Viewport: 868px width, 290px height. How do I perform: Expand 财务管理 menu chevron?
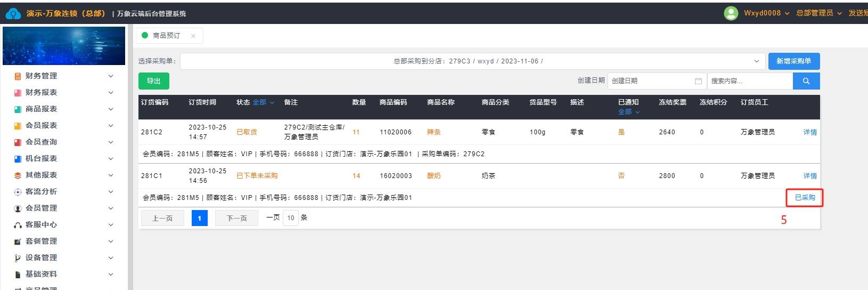coord(111,76)
